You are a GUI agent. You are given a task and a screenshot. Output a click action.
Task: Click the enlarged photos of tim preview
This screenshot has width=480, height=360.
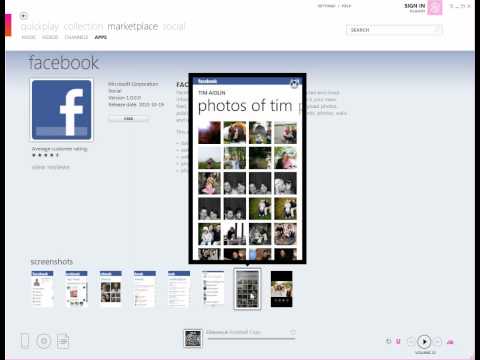click(x=247, y=168)
